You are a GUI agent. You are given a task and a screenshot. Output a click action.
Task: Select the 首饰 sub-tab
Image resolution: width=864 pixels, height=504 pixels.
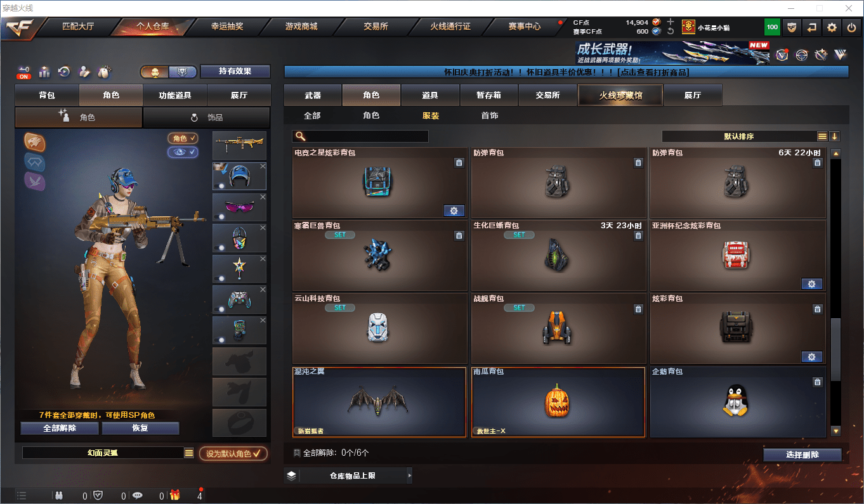tap(490, 115)
